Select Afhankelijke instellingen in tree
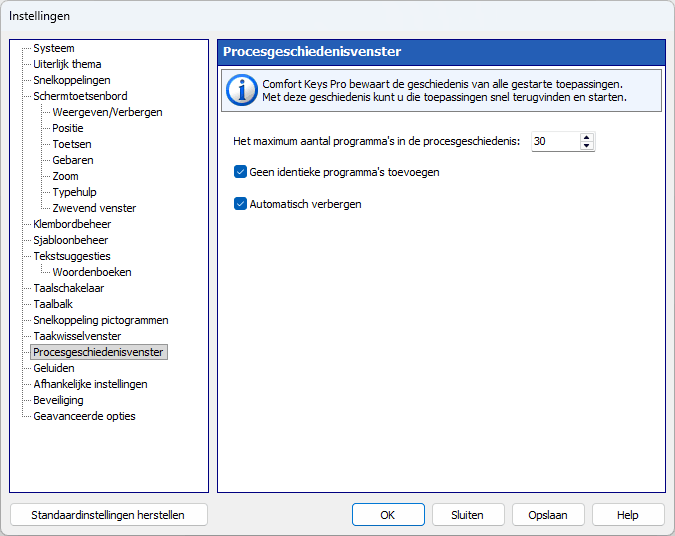The height and width of the screenshot is (536, 675). coord(90,384)
